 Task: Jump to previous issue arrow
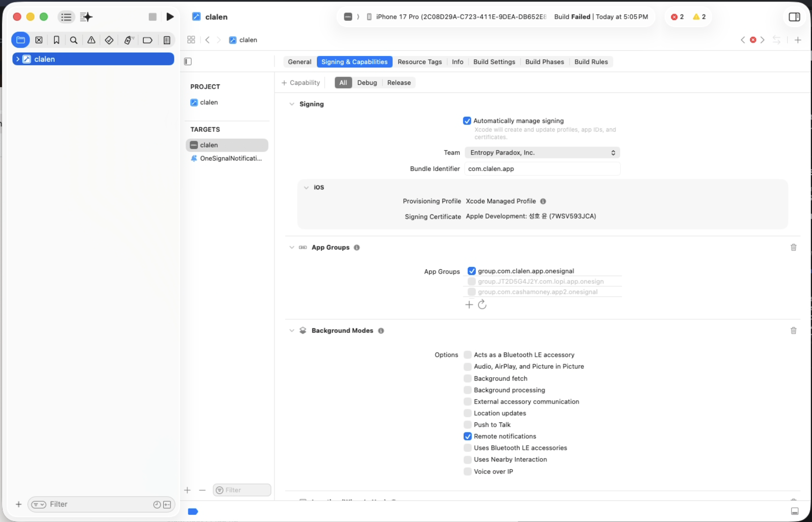pos(743,40)
